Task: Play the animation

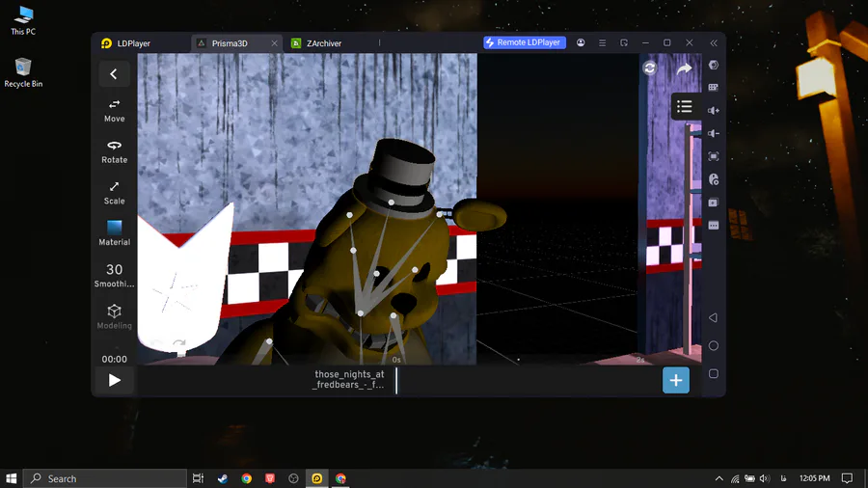Action: (114, 380)
